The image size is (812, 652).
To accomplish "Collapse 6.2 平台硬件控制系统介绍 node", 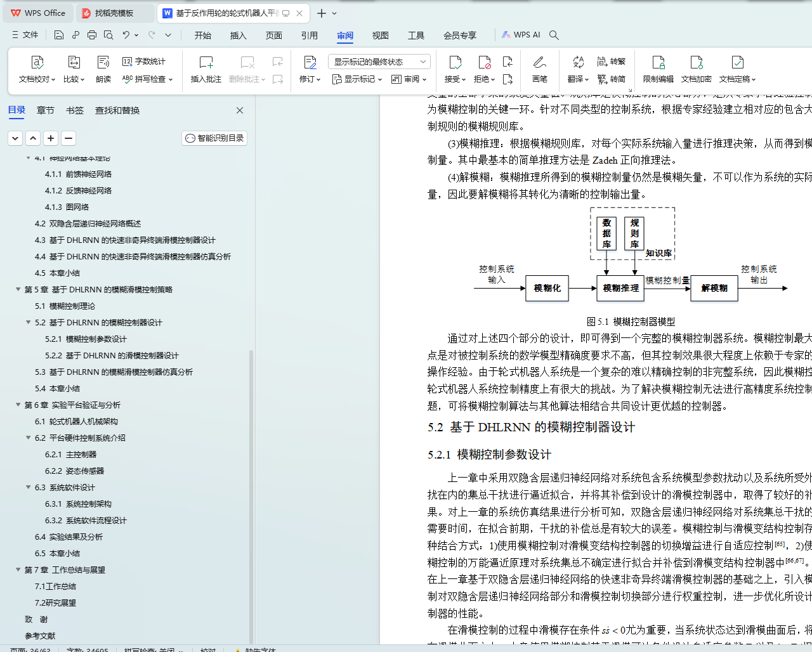I will [x=29, y=438].
